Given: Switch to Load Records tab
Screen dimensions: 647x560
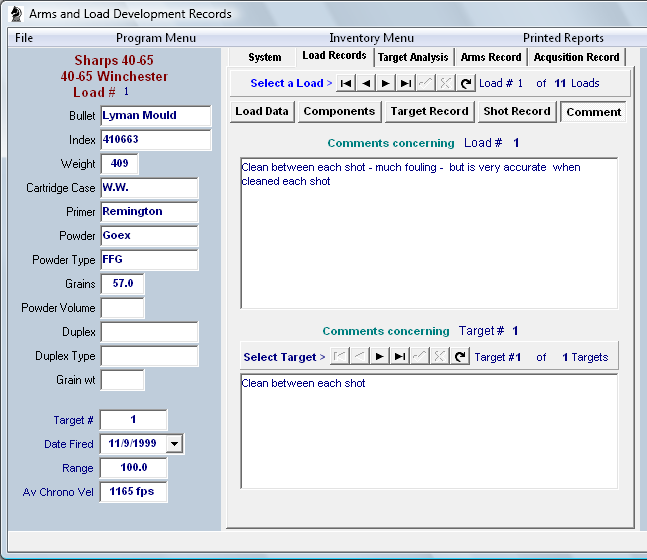Looking at the screenshot, I should coord(334,56).
